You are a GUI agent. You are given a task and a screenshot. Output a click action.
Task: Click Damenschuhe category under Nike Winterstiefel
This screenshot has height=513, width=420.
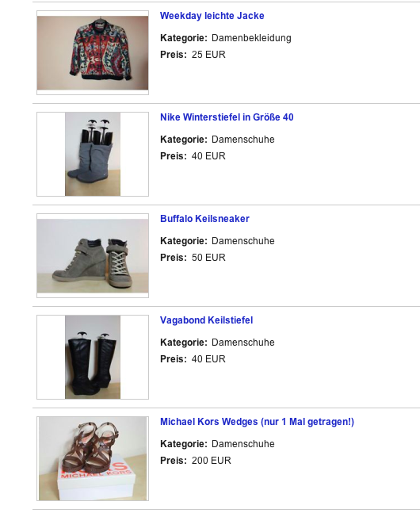pos(243,140)
